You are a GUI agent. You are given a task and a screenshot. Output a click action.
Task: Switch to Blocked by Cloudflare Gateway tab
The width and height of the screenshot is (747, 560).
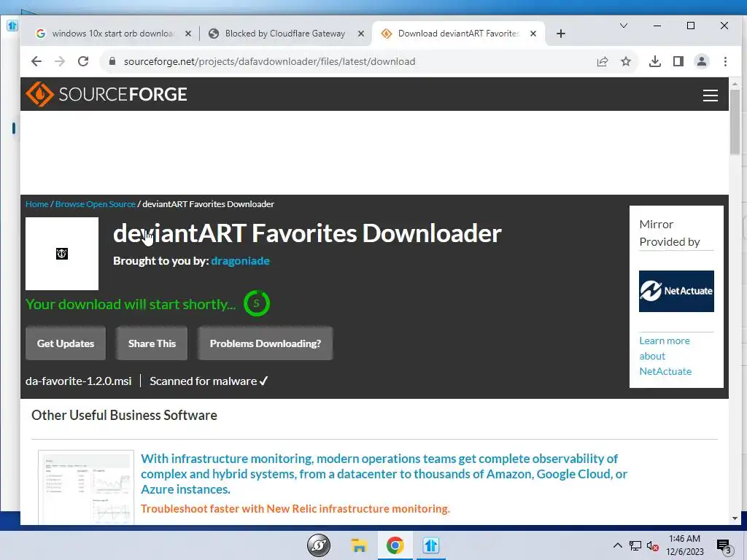pyautogui.click(x=285, y=34)
